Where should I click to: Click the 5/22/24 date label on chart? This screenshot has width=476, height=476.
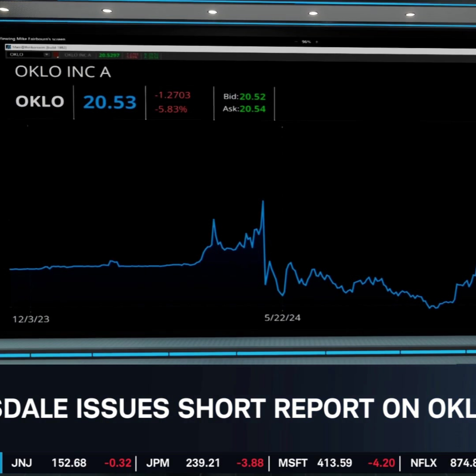pyautogui.click(x=282, y=318)
